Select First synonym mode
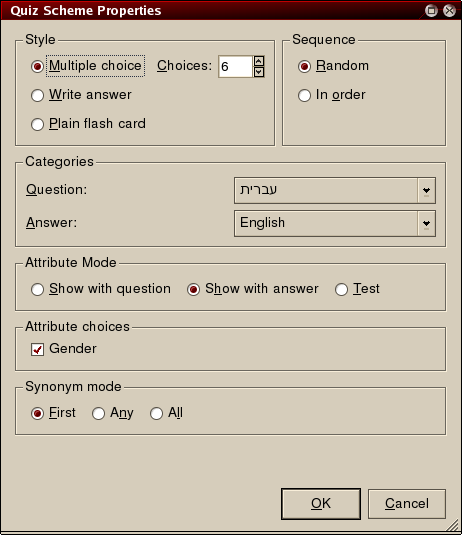Viewport: 462px width, 535px height. click(37, 414)
